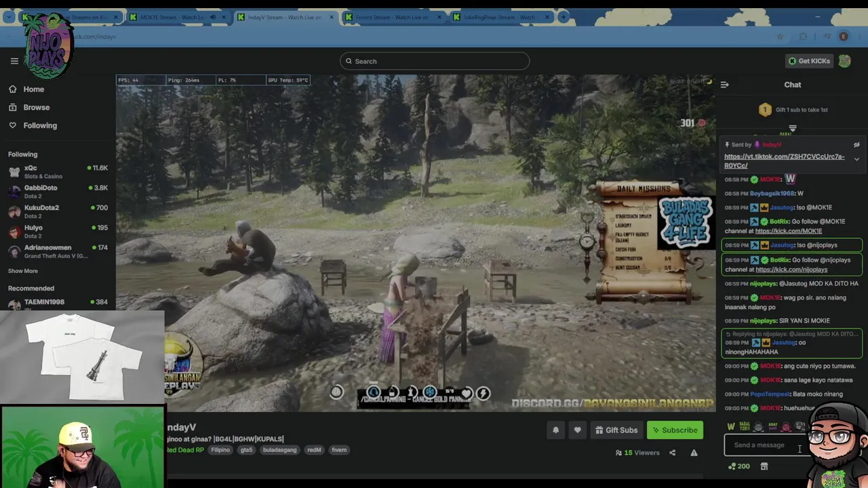Click the share stream icon
Viewport: 868px width, 488px height.
tap(672, 453)
